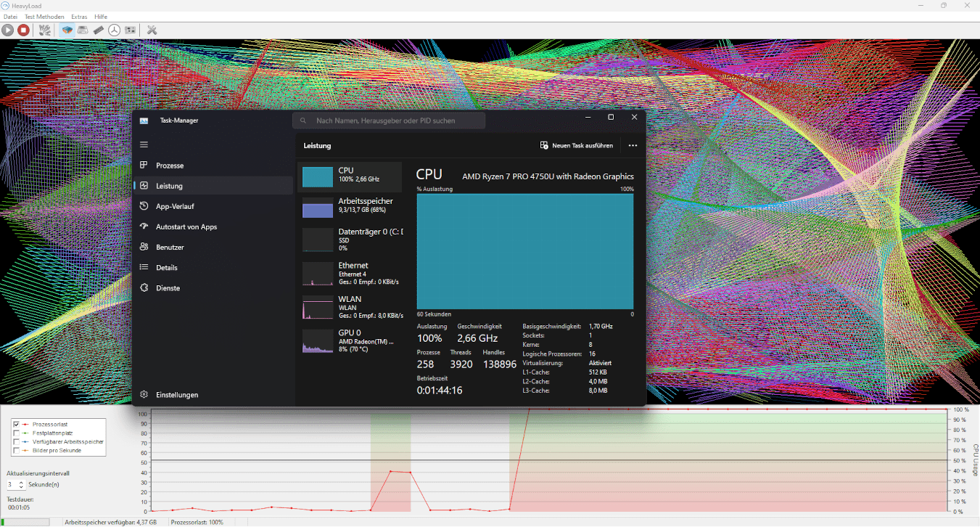Enable the Festplattenplatz graph checkbox
The width and height of the screenshot is (980, 527).
tap(17, 433)
